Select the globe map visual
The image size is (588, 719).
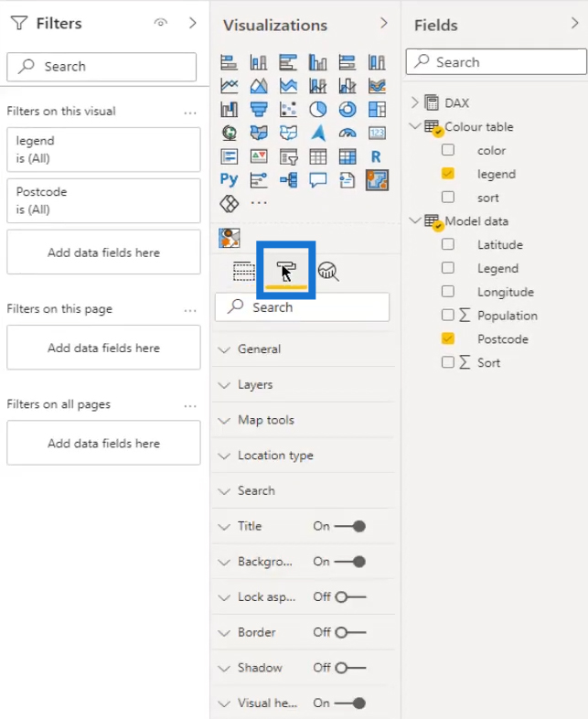[x=230, y=133]
